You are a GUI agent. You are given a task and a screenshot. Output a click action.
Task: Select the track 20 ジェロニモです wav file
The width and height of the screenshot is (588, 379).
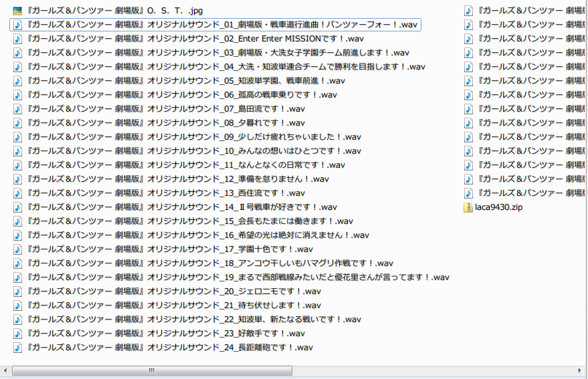pos(174,291)
